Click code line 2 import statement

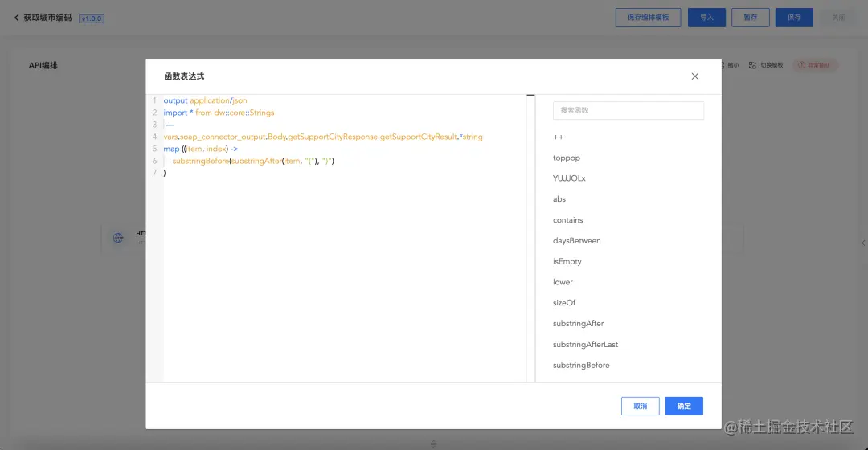click(219, 112)
